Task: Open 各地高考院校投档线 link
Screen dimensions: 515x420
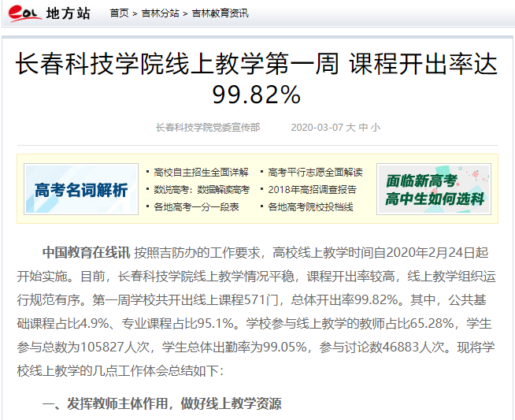Action: (310, 206)
